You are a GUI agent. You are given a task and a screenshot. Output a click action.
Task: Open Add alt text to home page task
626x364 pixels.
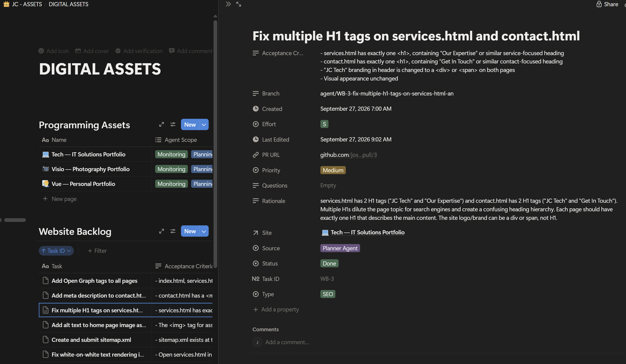pyautogui.click(x=99, y=325)
